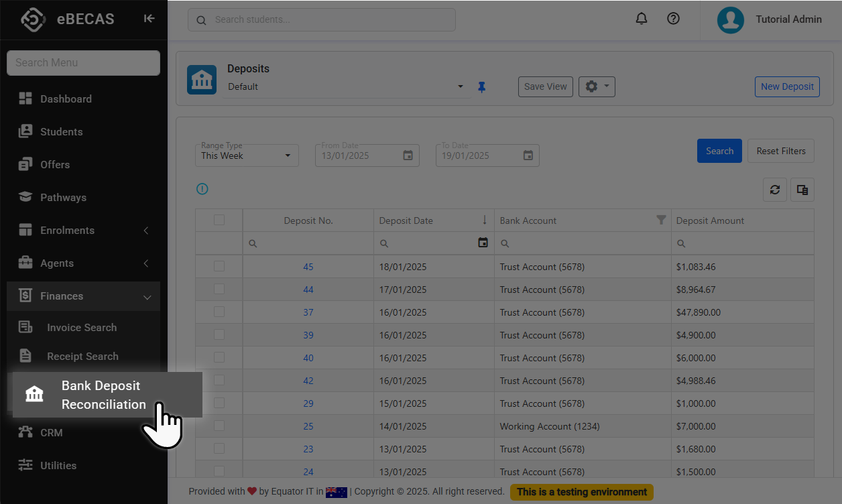Screen dimensions: 842x504
Task: Click the pin icon beside Default view
Action: 481,87
